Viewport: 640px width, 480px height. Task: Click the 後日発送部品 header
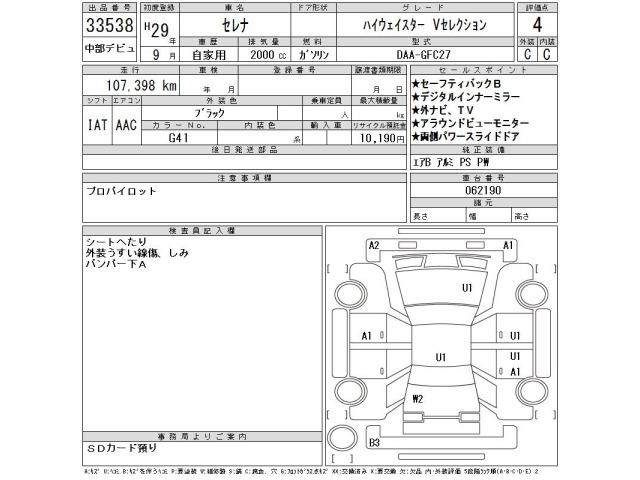pos(244,150)
